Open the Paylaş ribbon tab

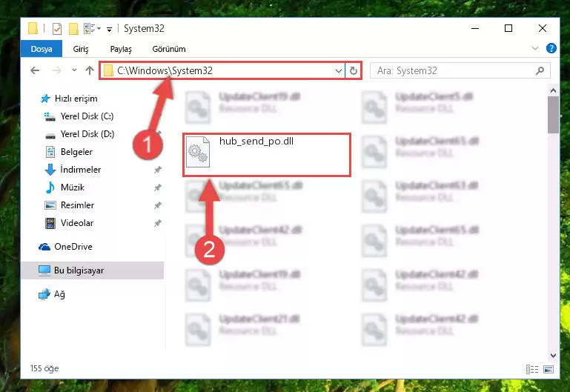121,49
